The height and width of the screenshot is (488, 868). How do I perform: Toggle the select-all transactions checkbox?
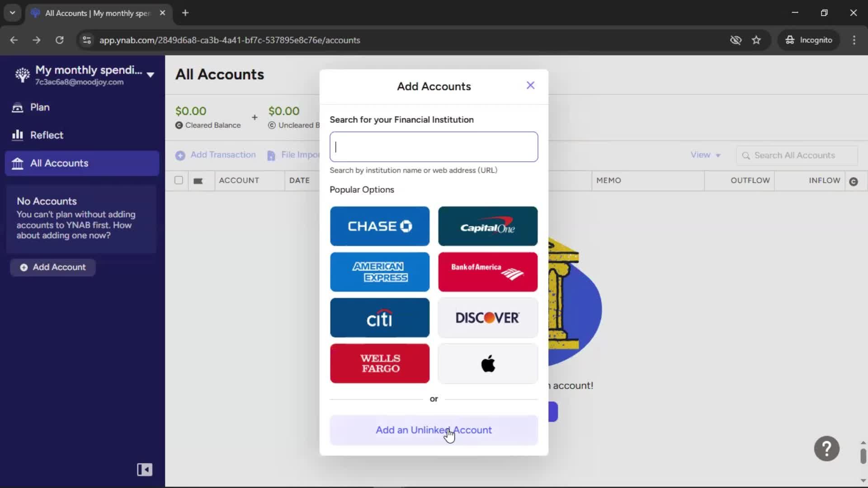click(179, 180)
